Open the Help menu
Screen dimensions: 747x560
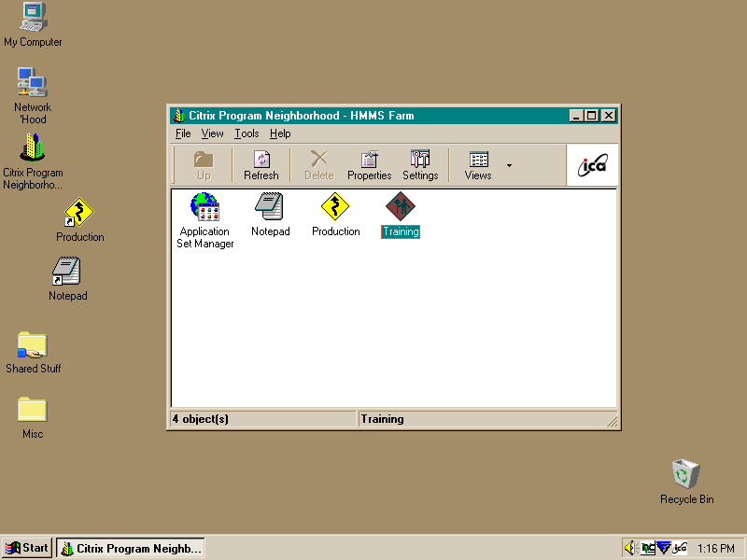[280, 133]
